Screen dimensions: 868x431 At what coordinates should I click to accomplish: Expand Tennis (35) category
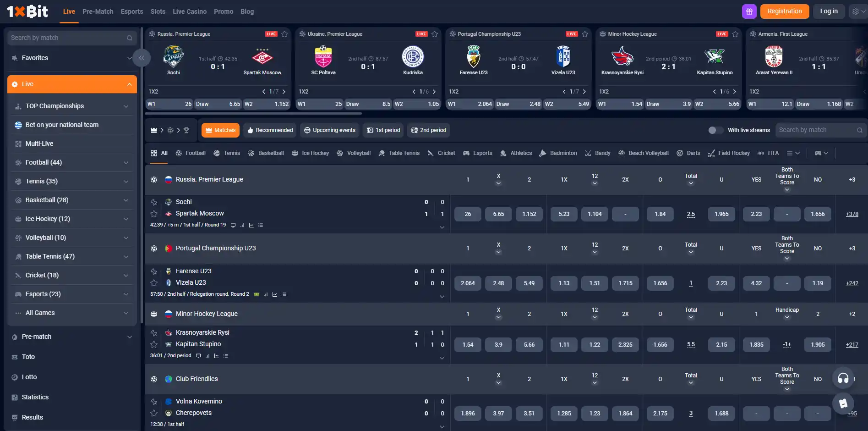pyautogui.click(x=126, y=182)
